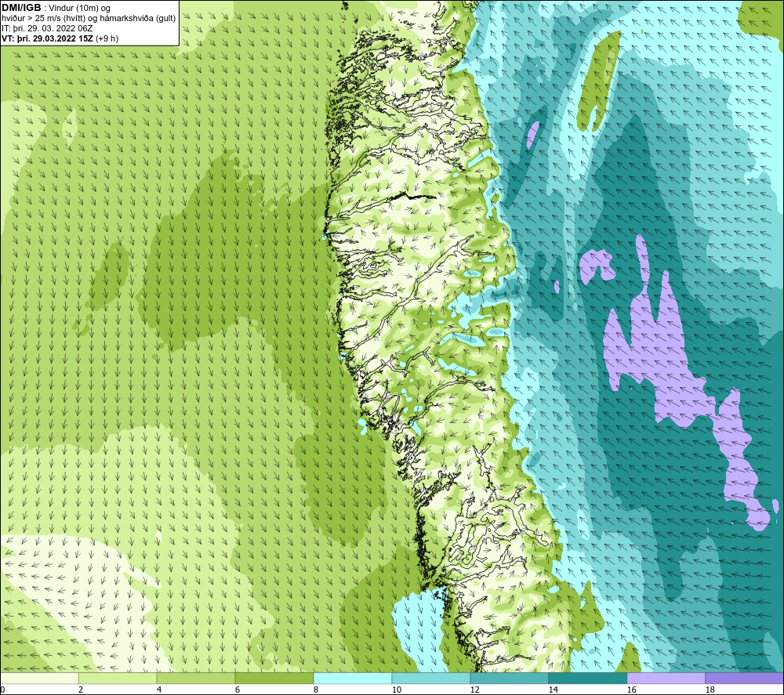Click the 'VT: þri. 29.03.2022 15Z' line
The image size is (784, 695).
click(47, 38)
